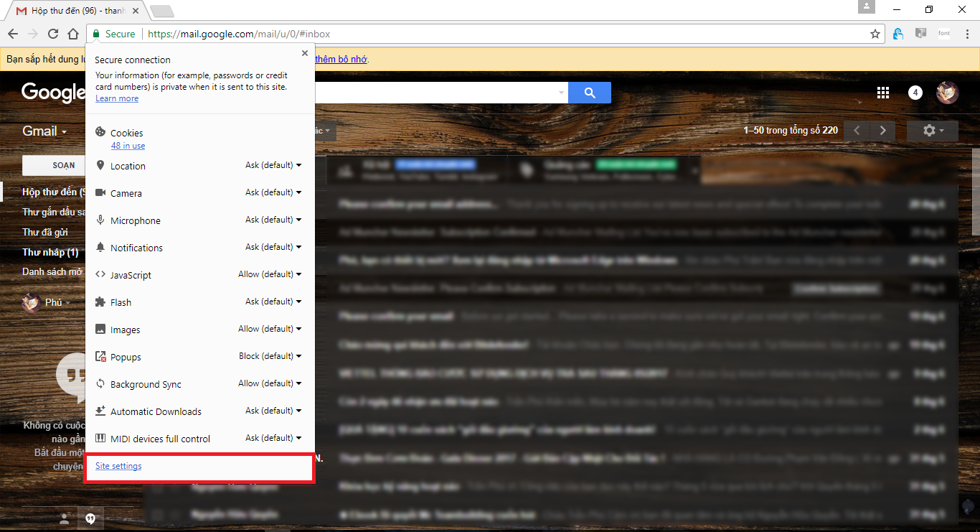The image size is (980, 532).
Task: Open the Hộp thư đến inbox folder
Action: [54, 192]
